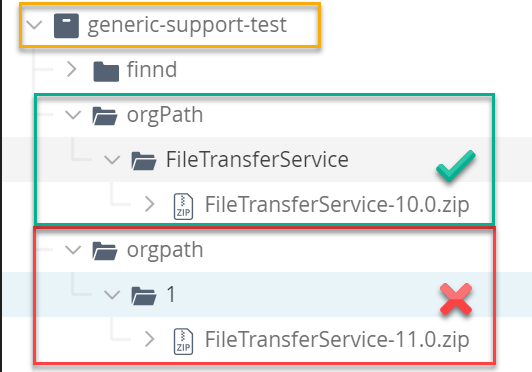
Task: Select FileTransferService-10.0.zip file name
Action: [x=337, y=205]
